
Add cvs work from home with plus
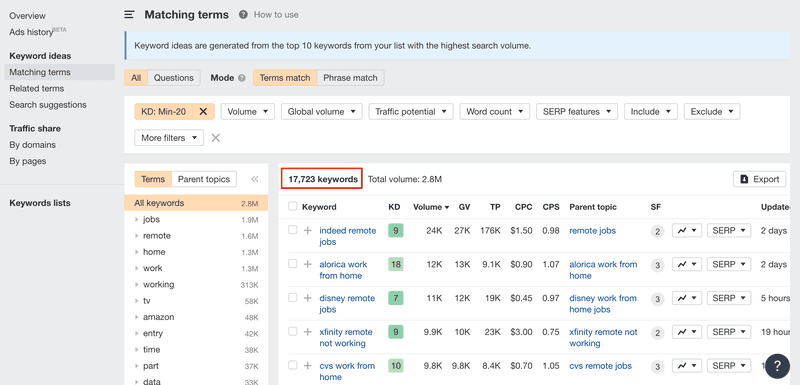(x=307, y=365)
